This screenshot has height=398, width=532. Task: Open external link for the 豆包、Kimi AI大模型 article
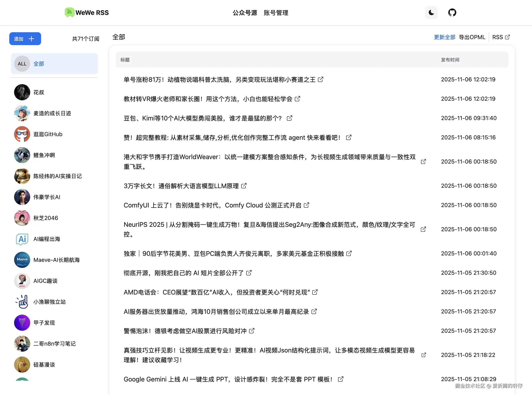(289, 118)
